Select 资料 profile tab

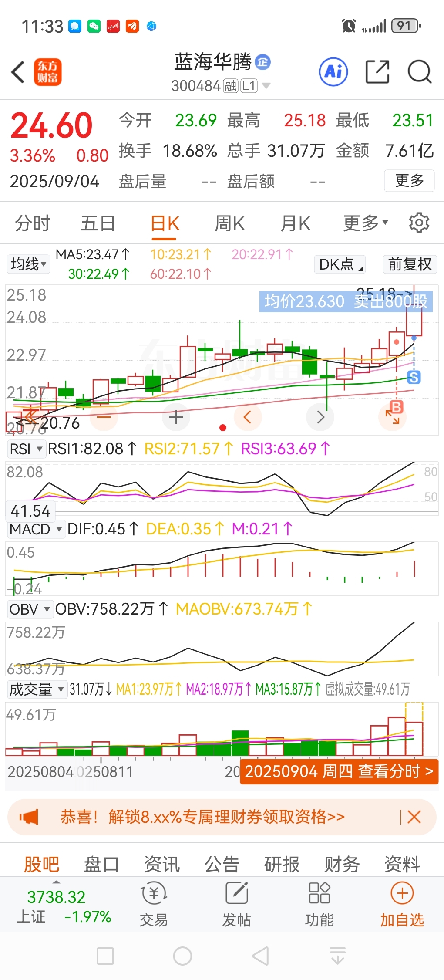click(402, 864)
